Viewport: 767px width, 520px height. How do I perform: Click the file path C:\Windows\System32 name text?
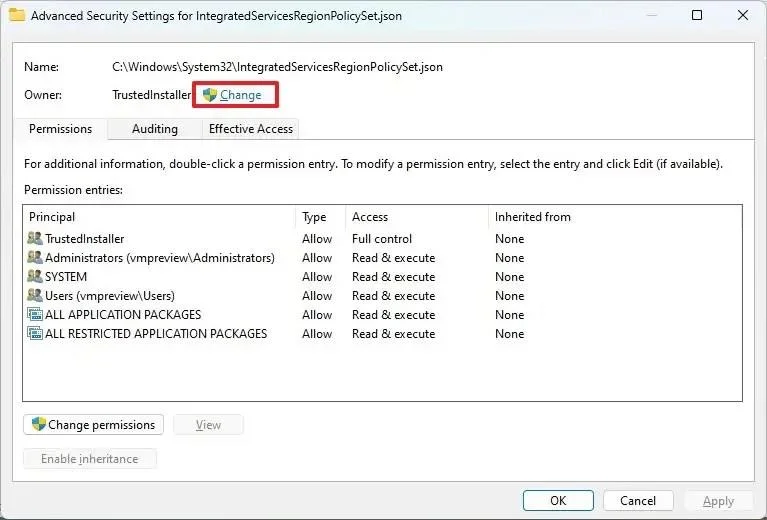277,67
